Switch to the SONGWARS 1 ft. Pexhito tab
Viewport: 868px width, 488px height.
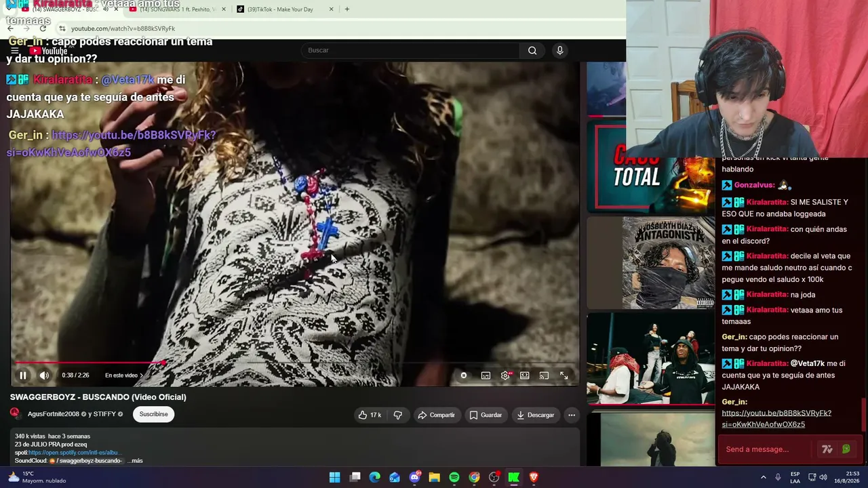point(178,9)
